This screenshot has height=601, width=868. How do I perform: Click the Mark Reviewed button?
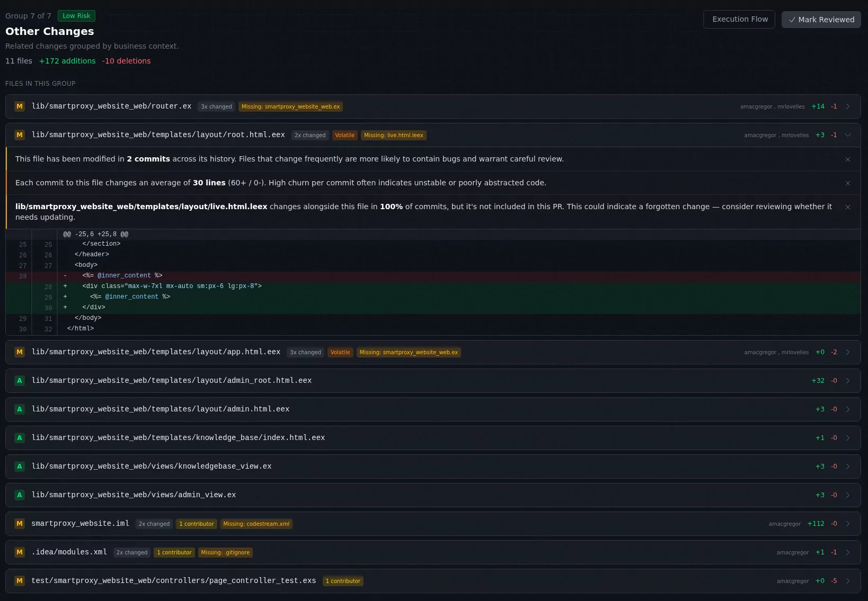(x=821, y=20)
